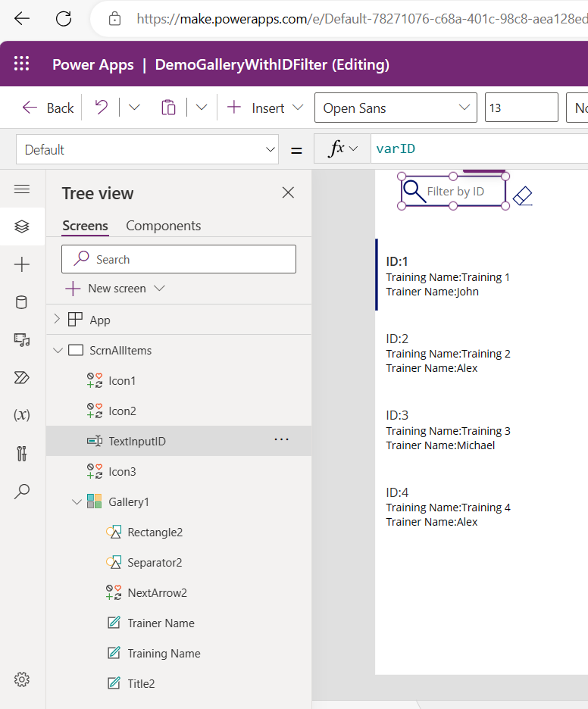The image size is (588, 709).
Task: Open the Media panel icon
Action: click(22, 339)
